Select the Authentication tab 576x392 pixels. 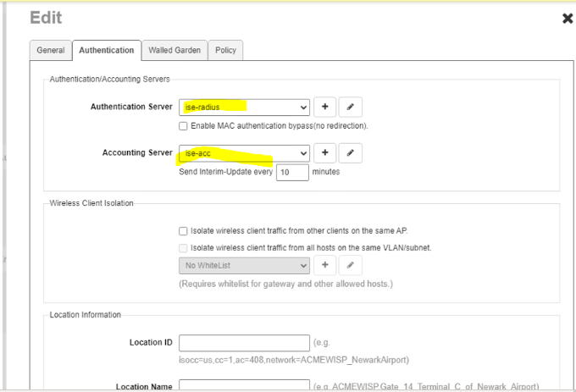pyautogui.click(x=106, y=51)
